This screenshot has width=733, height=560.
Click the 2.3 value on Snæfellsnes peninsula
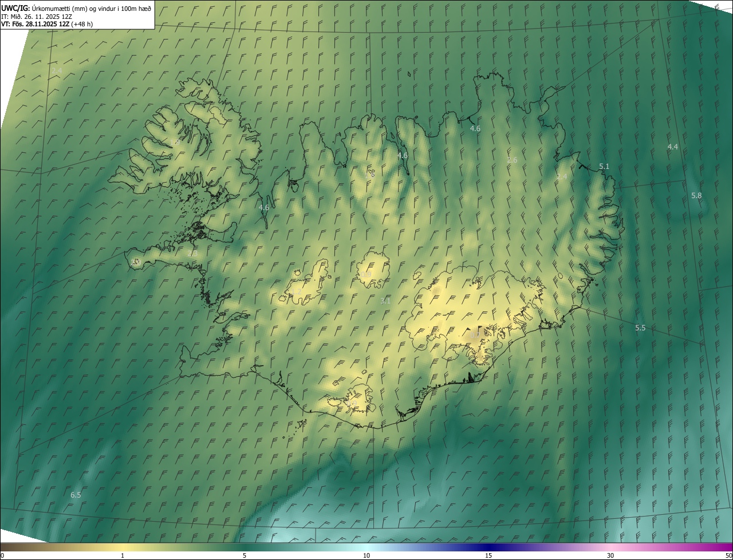point(192,253)
